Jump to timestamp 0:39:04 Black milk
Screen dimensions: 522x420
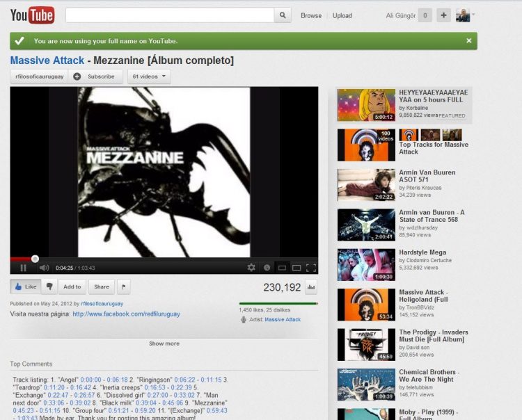click(146, 403)
